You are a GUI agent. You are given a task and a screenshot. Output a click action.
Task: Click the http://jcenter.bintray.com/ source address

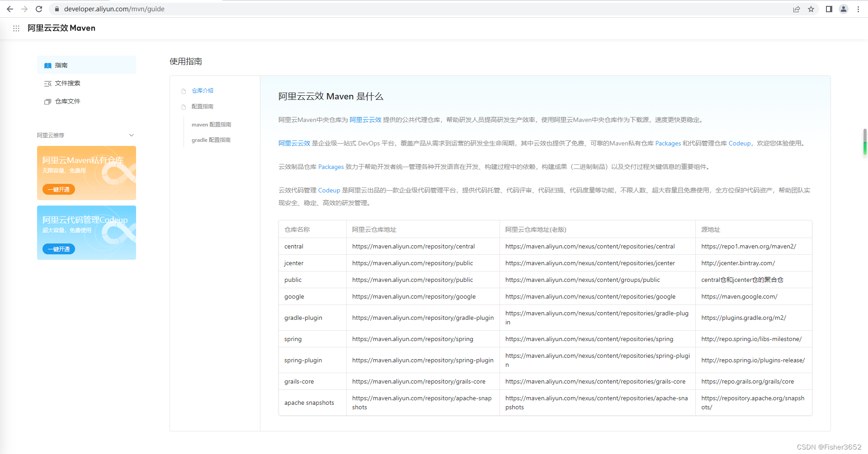coord(738,263)
